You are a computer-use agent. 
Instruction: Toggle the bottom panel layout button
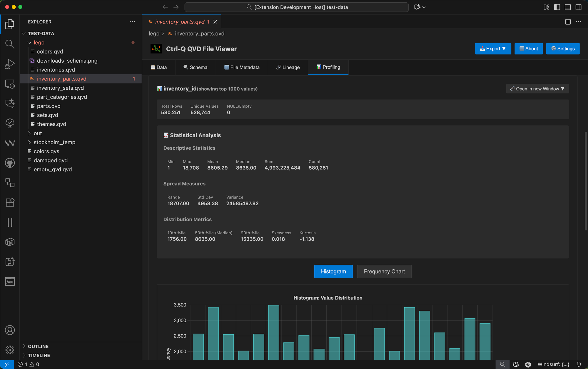[568, 7]
